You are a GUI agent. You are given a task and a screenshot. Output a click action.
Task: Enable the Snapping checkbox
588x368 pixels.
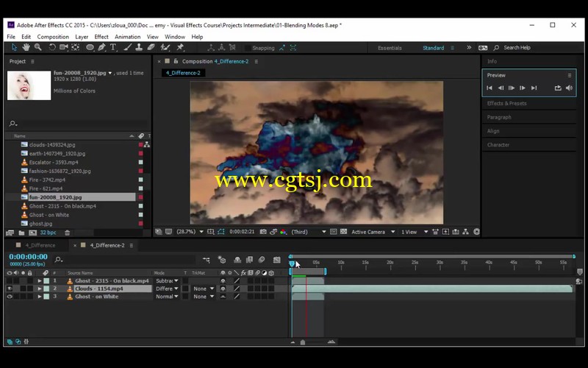[x=248, y=48]
